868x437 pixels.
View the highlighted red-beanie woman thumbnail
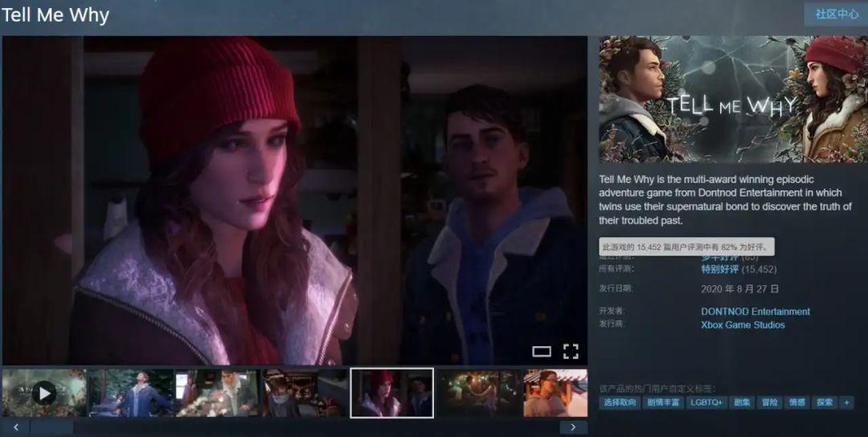tap(392, 393)
